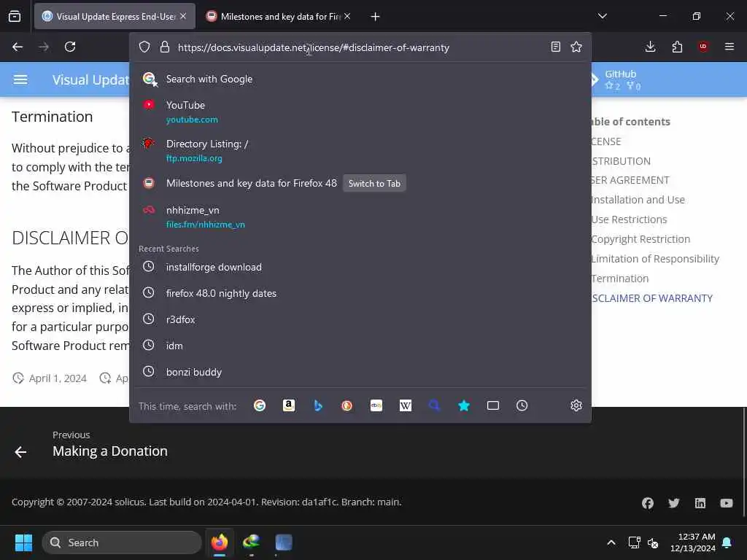Click the Internet Download Manager taskbar icon
This screenshot has height=560, width=747.
coord(252,542)
